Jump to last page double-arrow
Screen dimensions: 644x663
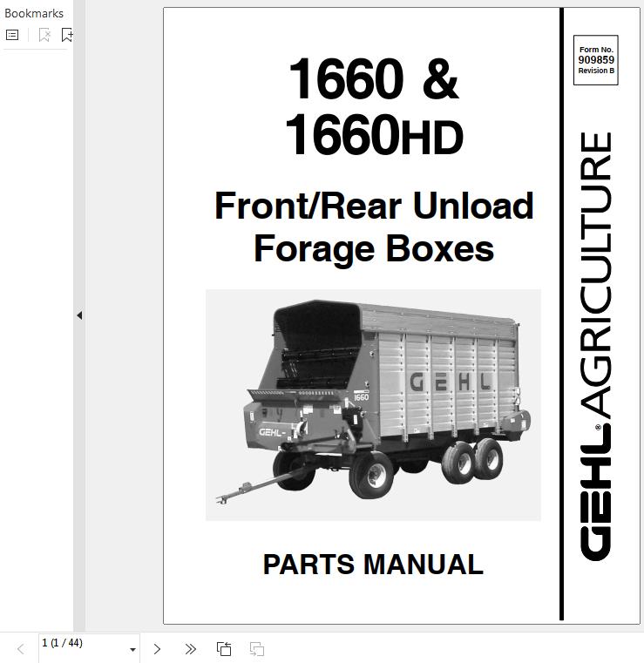(191, 648)
